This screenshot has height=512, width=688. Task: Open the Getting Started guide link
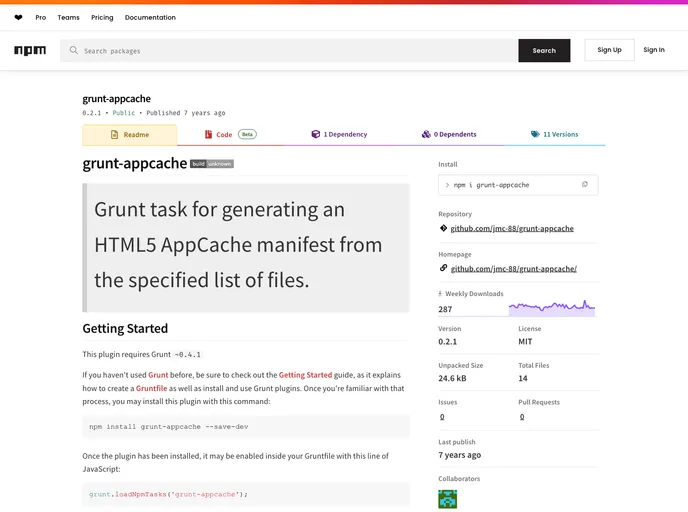click(305, 375)
